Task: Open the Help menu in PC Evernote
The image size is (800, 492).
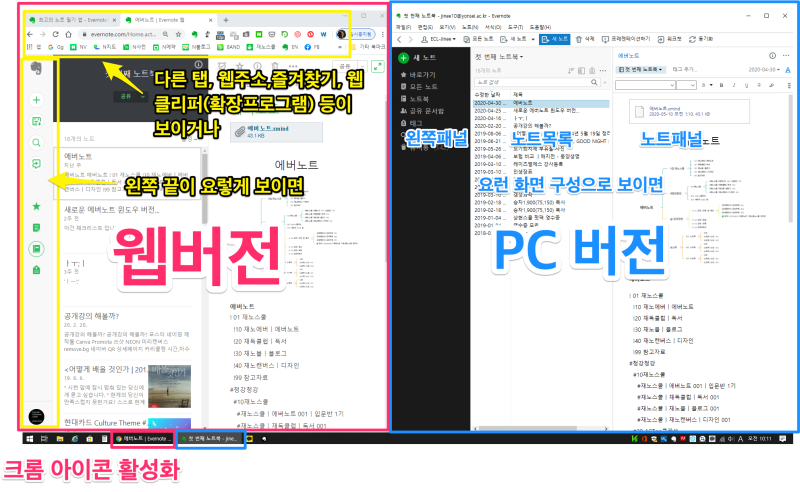Action: 540,27
